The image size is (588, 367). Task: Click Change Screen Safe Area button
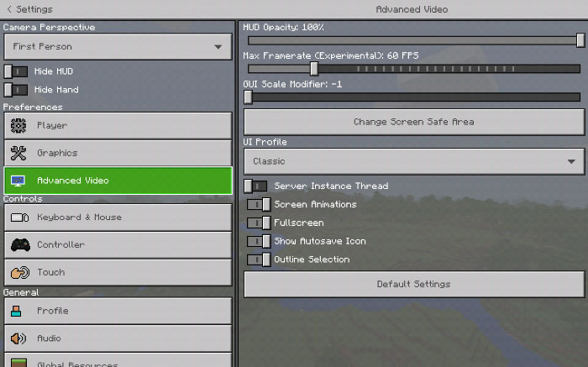[x=414, y=123]
